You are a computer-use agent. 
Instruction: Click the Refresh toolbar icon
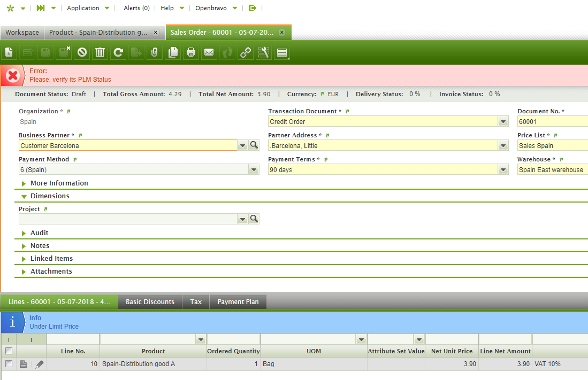(118, 52)
